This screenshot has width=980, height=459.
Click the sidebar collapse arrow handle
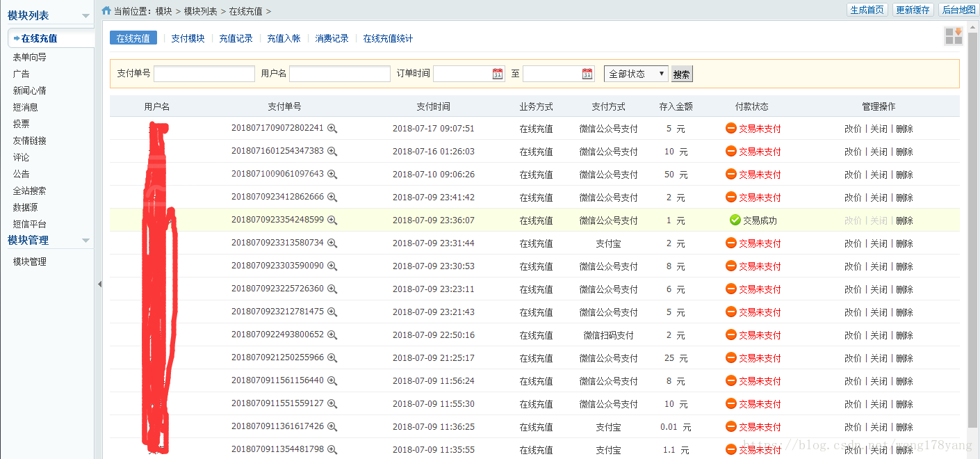click(99, 284)
